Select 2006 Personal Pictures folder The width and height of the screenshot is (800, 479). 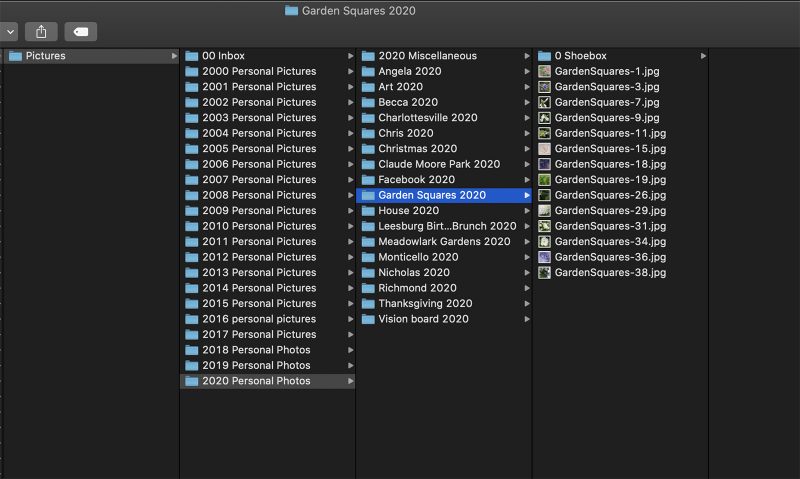[x=268, y=164]
